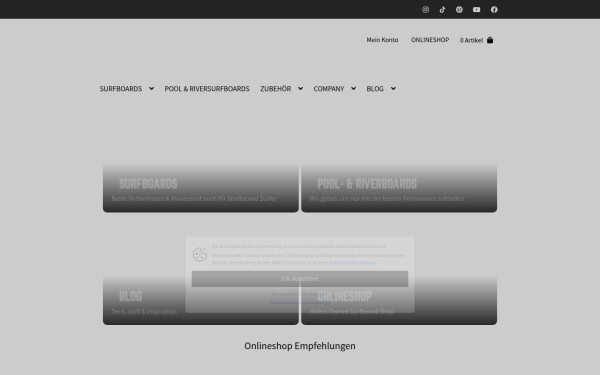600x375 pixels.
Task: Open the Instagram profile icon
Action: tap(426, 10)
